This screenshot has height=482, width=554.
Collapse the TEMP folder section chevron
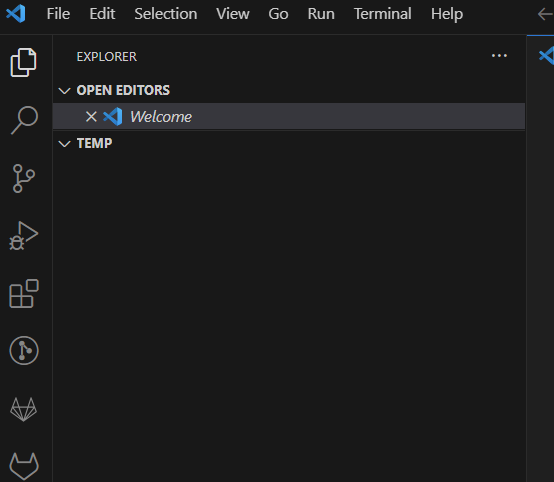point(64,143)
